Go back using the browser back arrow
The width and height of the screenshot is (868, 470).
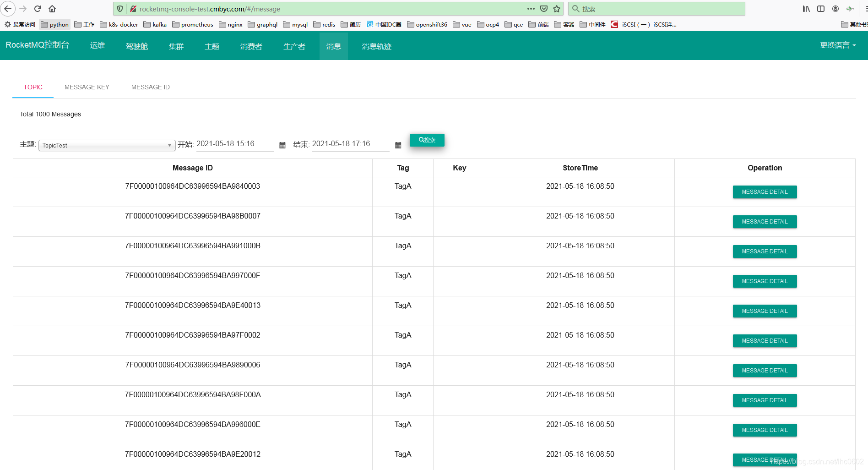pos(8,9)
